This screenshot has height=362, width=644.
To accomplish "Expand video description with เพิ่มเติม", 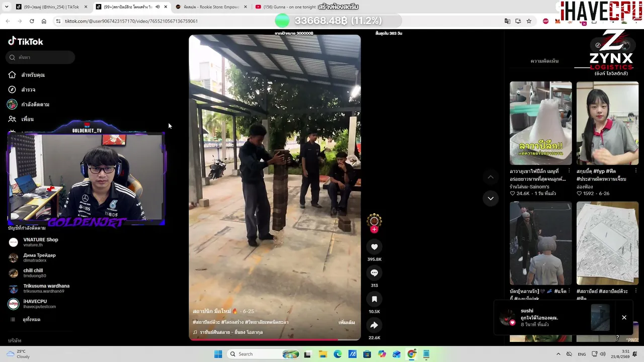I will (347, 322).
